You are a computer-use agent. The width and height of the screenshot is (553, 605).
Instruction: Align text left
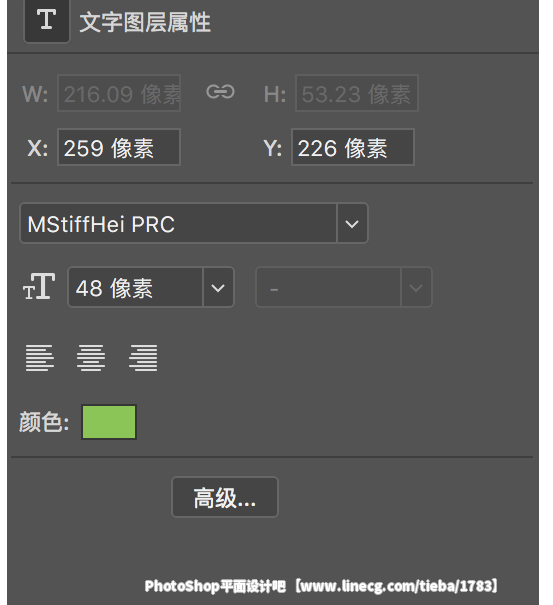click(39, 358)
